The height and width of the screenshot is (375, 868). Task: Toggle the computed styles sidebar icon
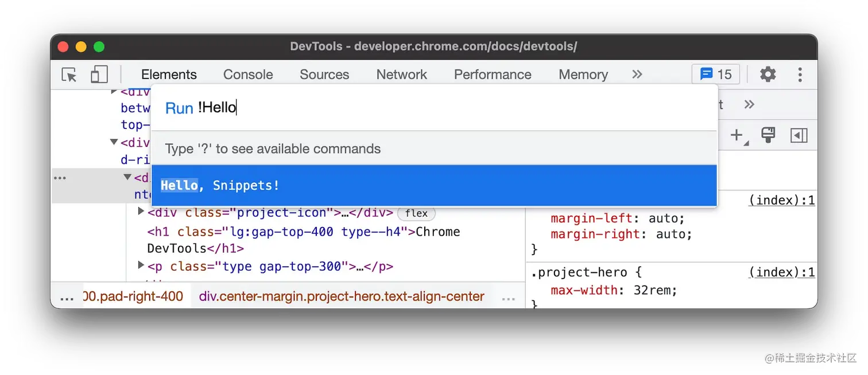coord(799,135)
